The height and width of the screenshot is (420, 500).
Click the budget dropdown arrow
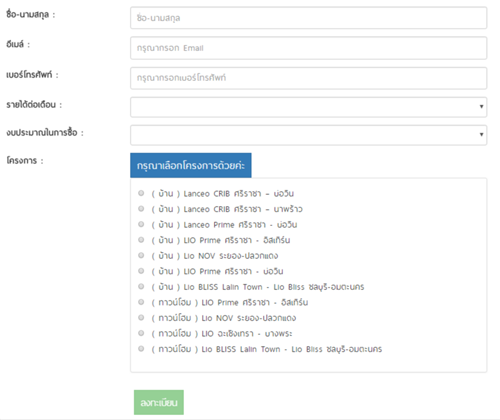point(481,135)
